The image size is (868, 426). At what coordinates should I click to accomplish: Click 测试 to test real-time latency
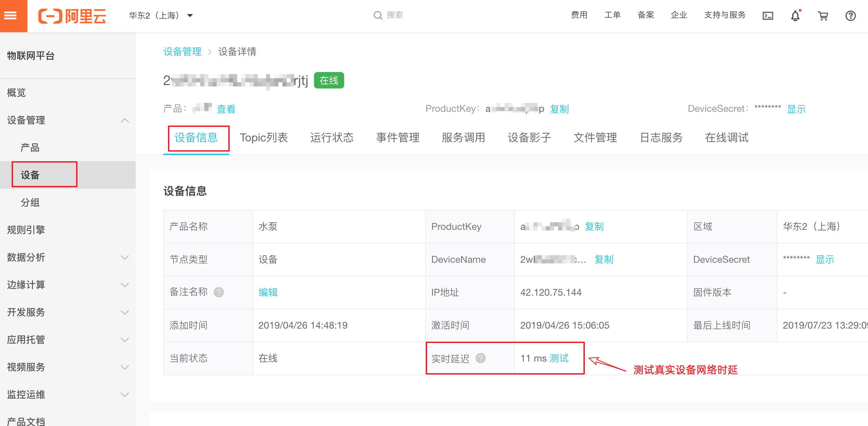559,358
